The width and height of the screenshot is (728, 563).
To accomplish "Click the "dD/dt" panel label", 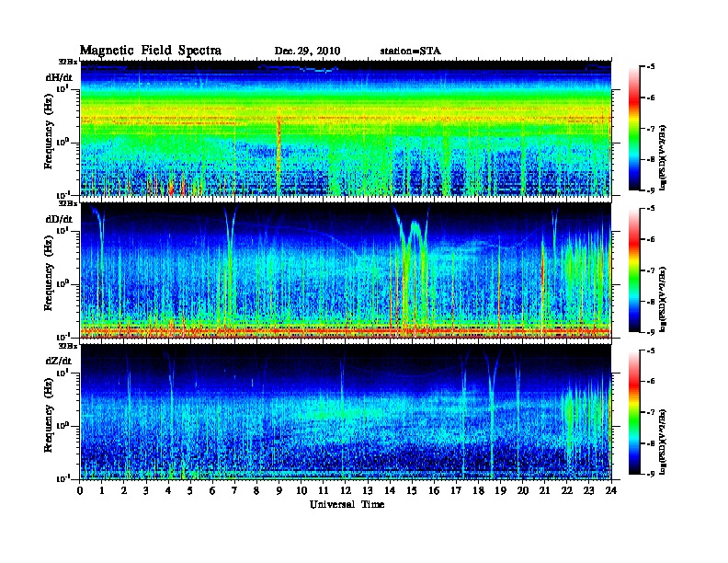I will tap(59, 219).
